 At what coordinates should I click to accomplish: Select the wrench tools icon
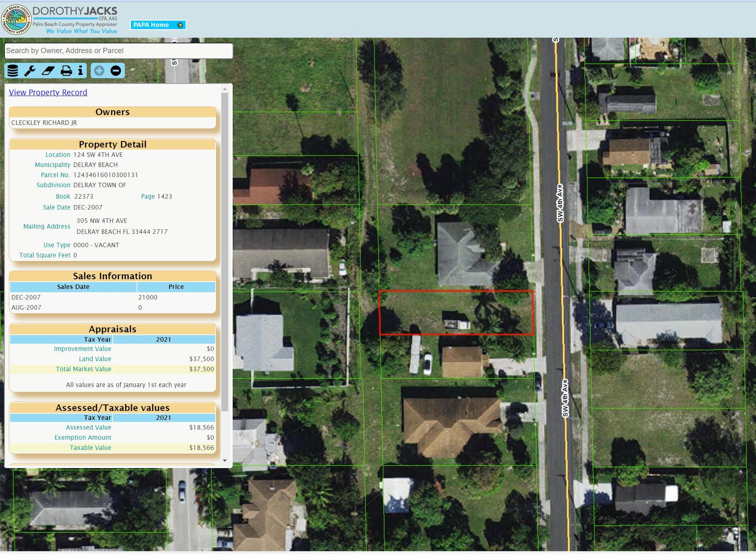(x=30, y=71)
